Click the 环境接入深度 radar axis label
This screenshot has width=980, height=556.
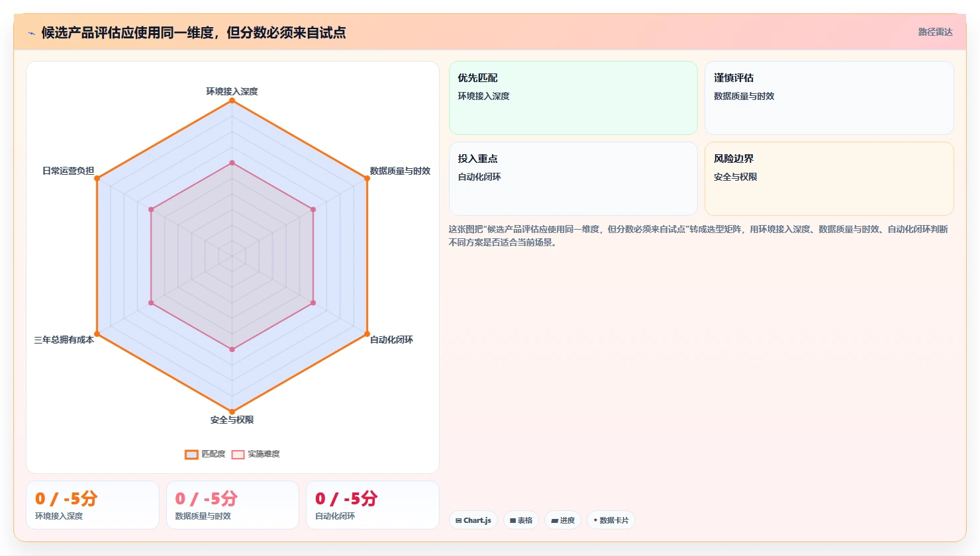click(232, 91)
